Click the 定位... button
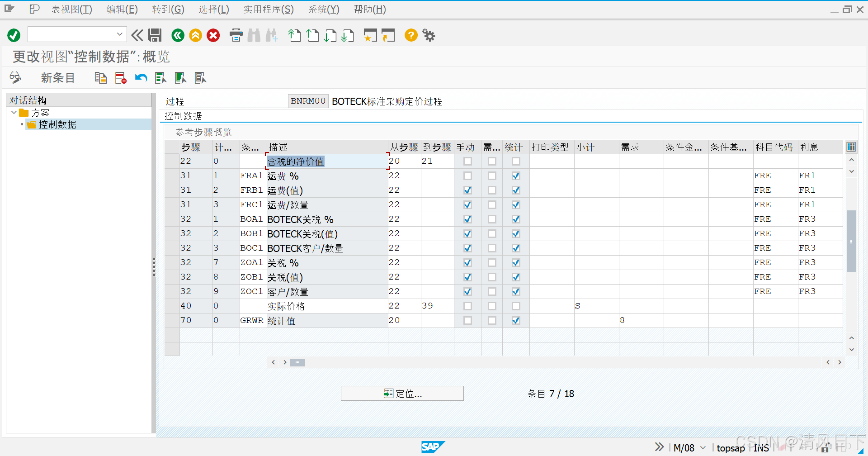Image resolution: width=868 pixels, height=456 pixels. [402, 394]
